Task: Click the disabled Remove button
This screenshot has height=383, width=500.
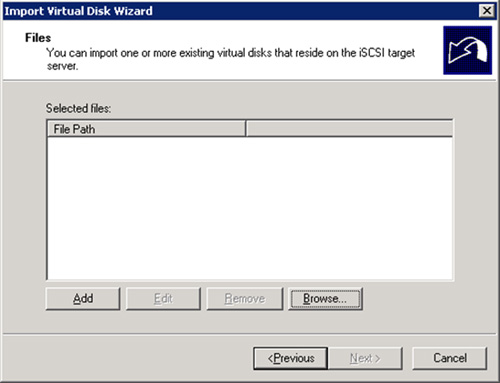Action: coord(245,299)
